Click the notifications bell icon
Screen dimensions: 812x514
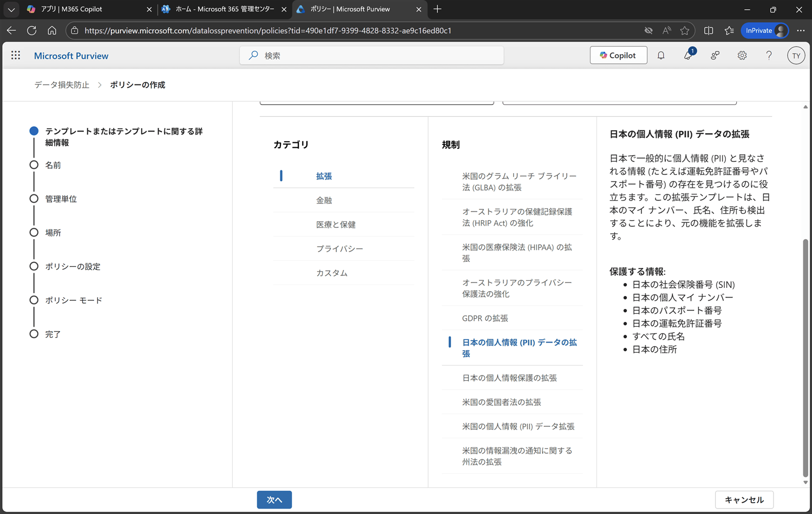click(661, 55)
